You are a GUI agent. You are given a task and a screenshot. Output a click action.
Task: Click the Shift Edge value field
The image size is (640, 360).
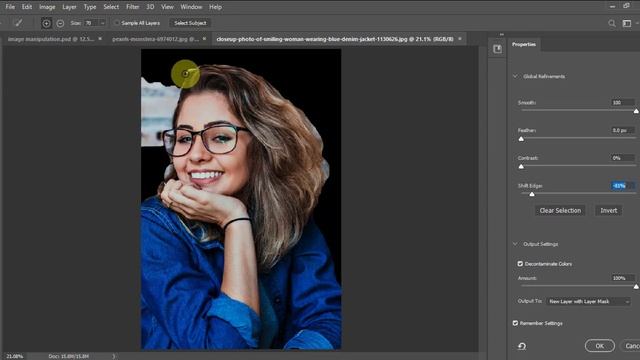tap(622, 186)
